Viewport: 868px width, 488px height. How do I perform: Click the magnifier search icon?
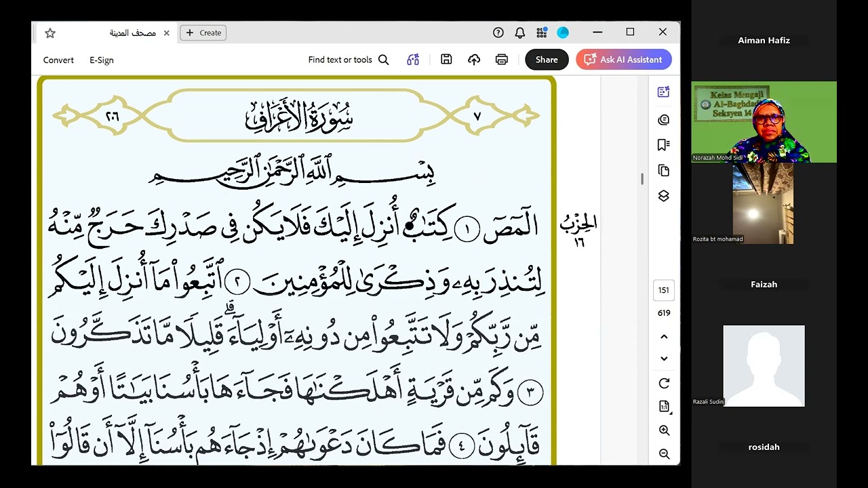click(x=384, y=60)
